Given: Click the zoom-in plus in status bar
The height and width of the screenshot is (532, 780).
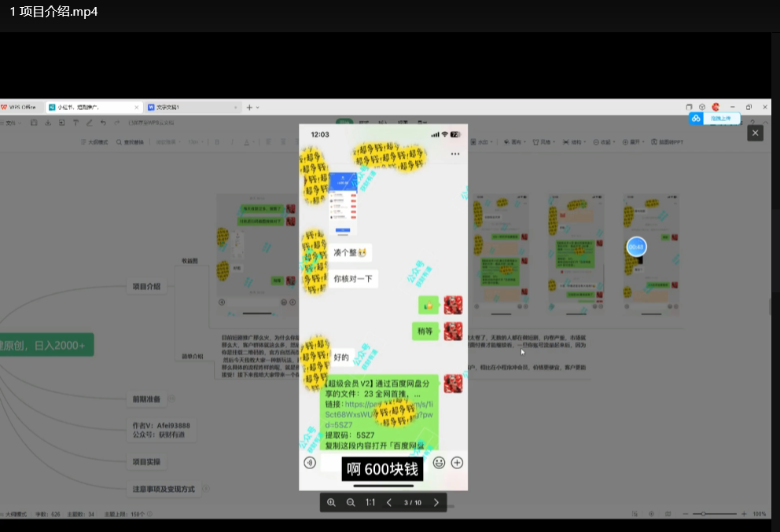Looking at the screenshot, I should coord(744,514).
